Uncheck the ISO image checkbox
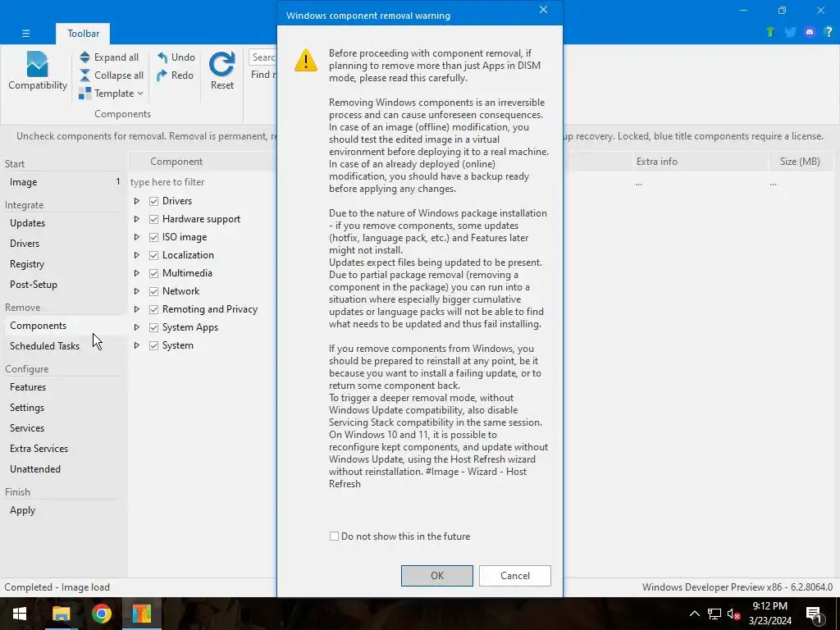Viewport: 840px width, 630px height. tap(153, 237)
